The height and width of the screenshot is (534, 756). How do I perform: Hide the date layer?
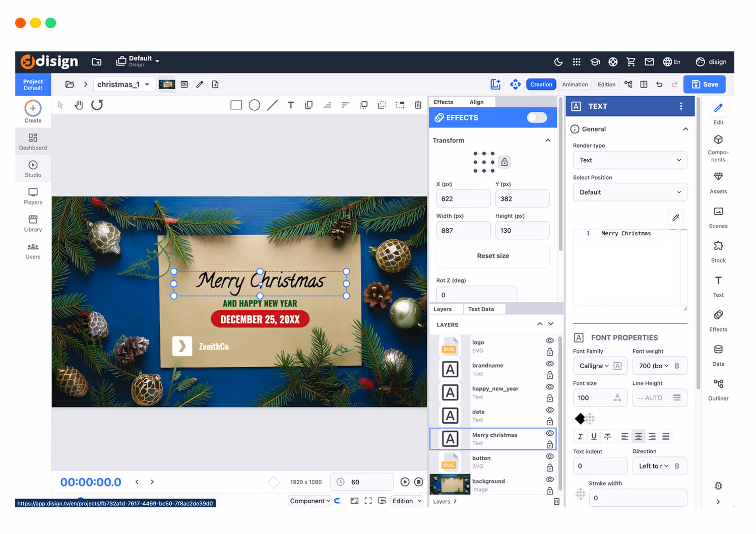pyautogui.click(x=550, y=410)
